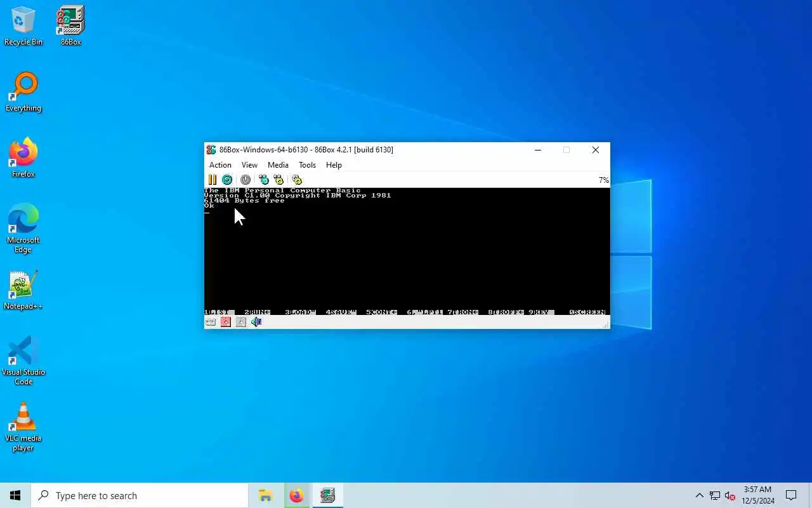Select the Microsoft Edge desktop shortcut
The height and width of the screenshot is (508, 812).
23,229
